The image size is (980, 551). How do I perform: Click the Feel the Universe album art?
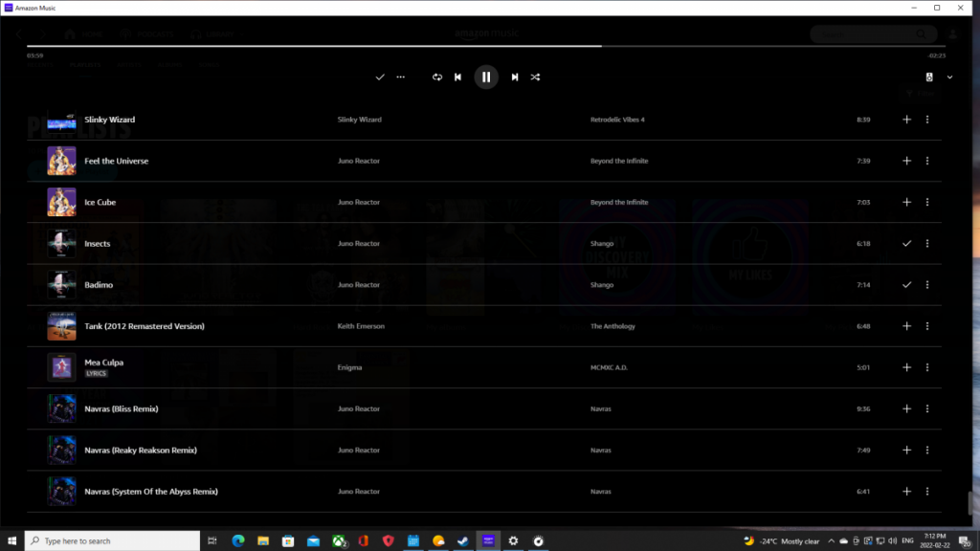click(x=61, y=161)
